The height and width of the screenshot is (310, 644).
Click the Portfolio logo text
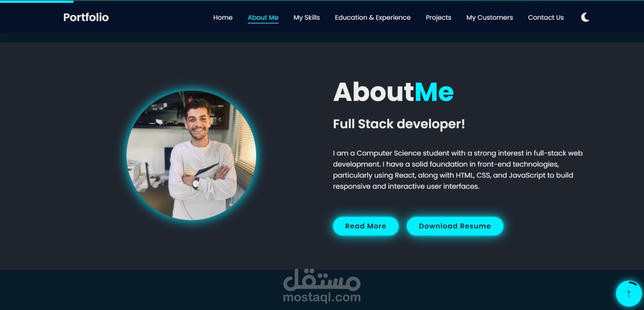pos(86,17)
